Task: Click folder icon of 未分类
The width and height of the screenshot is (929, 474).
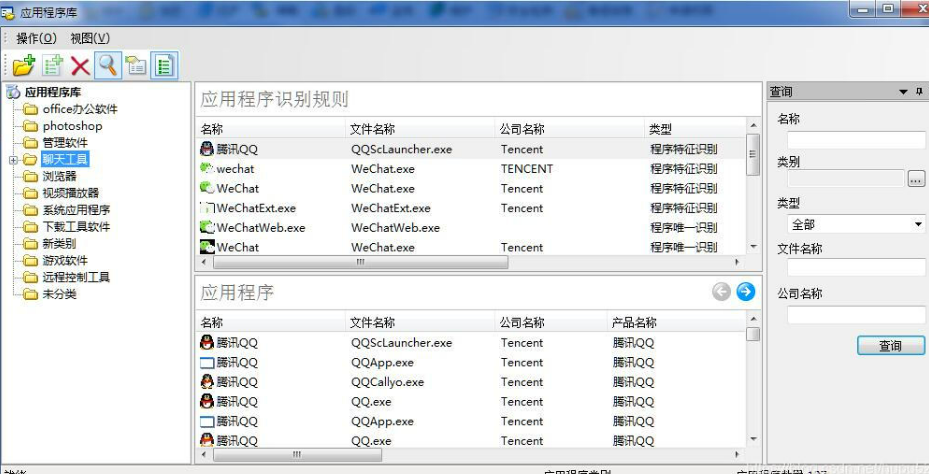Action: pyautogui.click(x=30, y=294)
